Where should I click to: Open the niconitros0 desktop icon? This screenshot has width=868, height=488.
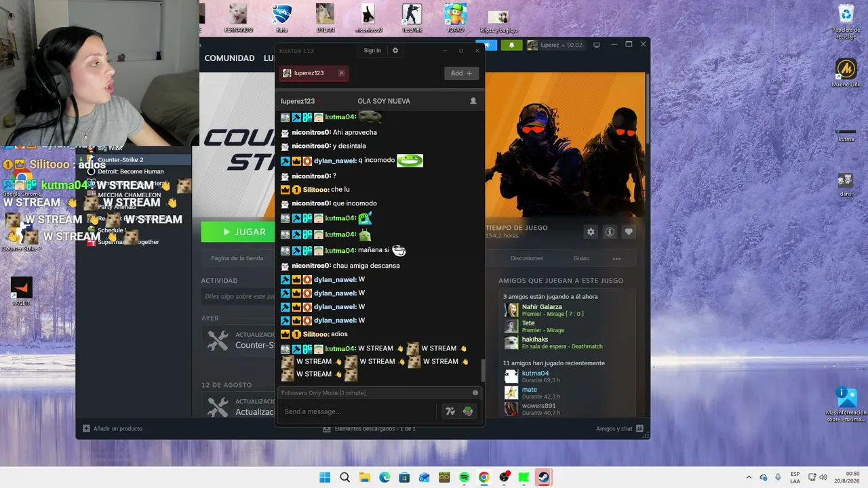click(x=368, y=18)
